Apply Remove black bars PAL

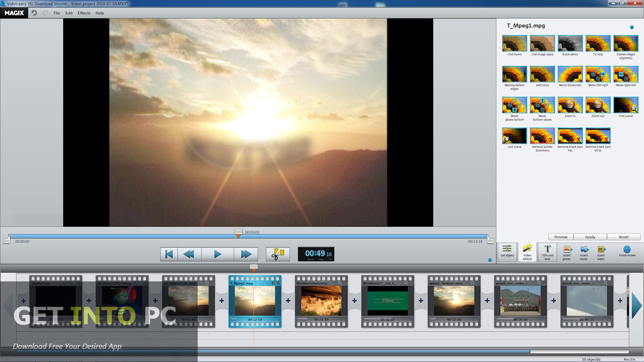coord(570,136)
